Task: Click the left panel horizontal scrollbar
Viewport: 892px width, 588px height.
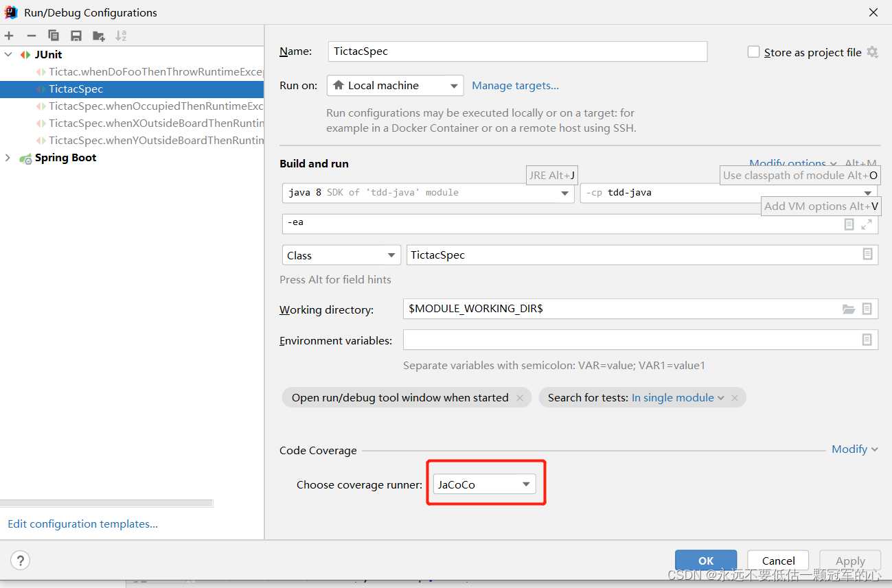Action: coord(106,504)
